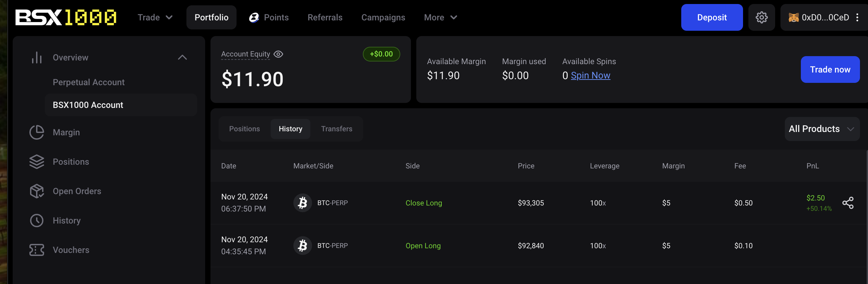Click the 06:37:50 PM trade date
Viewport: 868px width, 284px height.
coord(243,209)
